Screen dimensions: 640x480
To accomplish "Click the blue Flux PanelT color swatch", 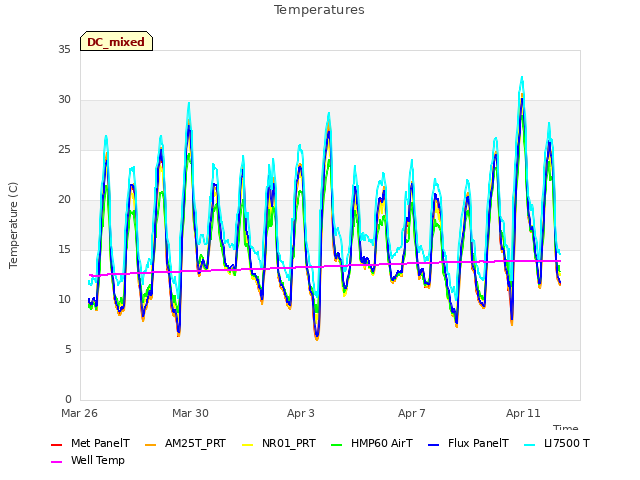I will point(434,444).
